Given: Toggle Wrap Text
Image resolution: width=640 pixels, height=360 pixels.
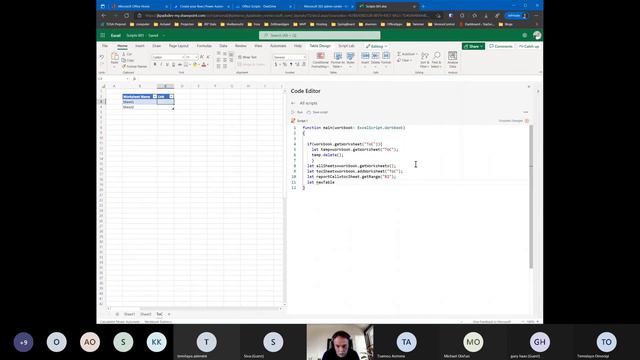Looking at the screenshot, I should [x=247, y=57].
